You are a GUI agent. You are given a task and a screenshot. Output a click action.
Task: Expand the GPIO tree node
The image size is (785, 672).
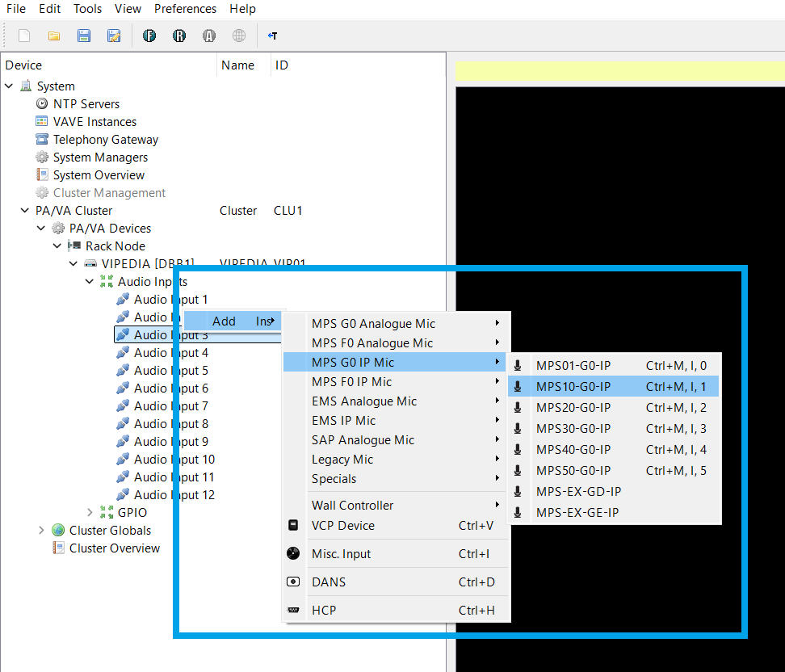pyautogui.click(x=90, y=512)
